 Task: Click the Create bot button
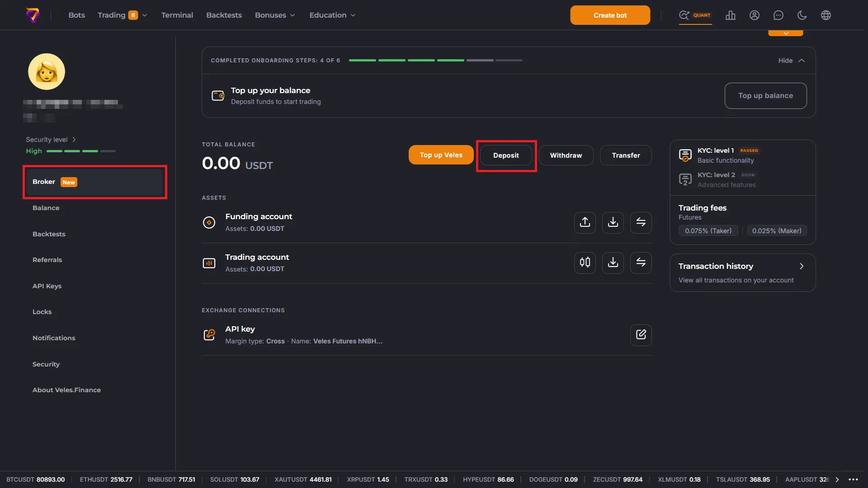pos(610,15)
